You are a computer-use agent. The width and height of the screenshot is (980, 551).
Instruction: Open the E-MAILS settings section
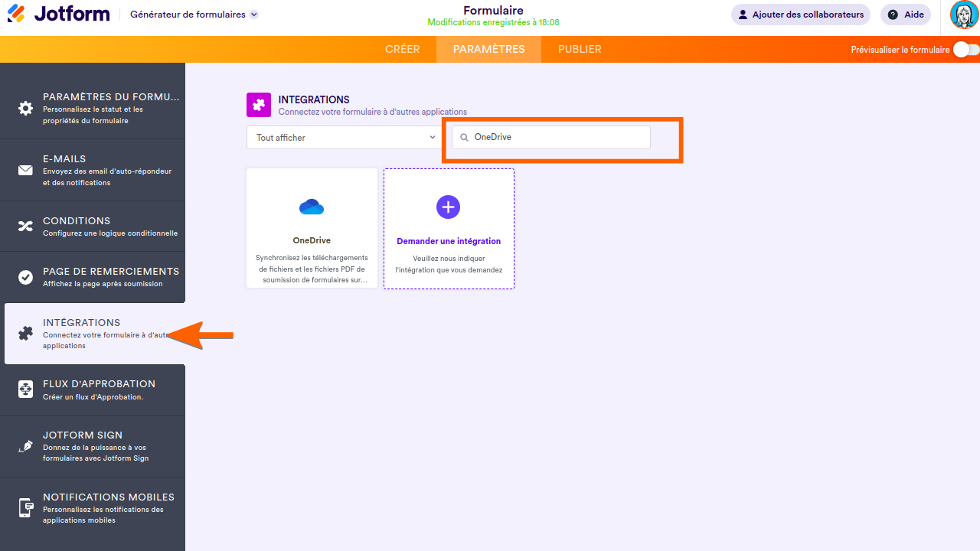click(93, 170)
